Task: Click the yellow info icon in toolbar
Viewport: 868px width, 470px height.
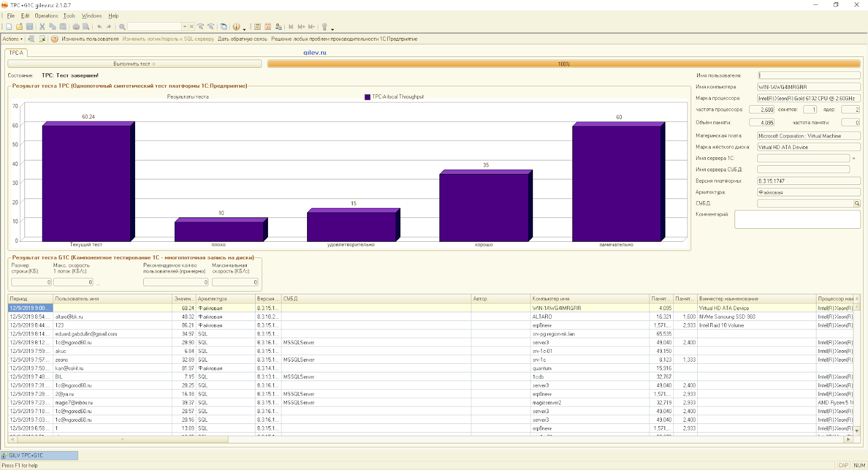Action: pos(237,27)
